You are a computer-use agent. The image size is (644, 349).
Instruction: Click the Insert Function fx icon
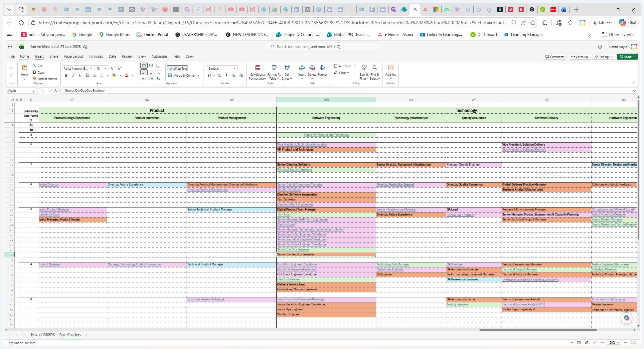(56, 91)
